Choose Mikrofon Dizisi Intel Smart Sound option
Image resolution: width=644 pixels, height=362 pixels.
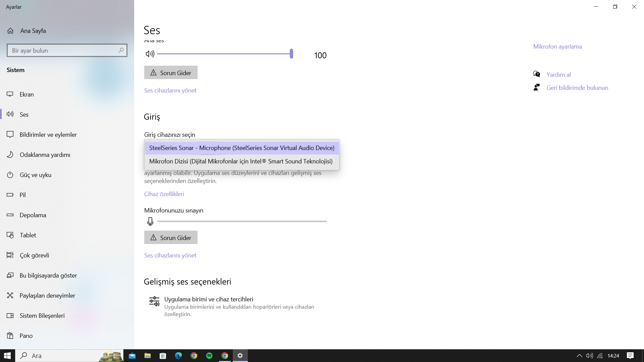click(241, 161)
